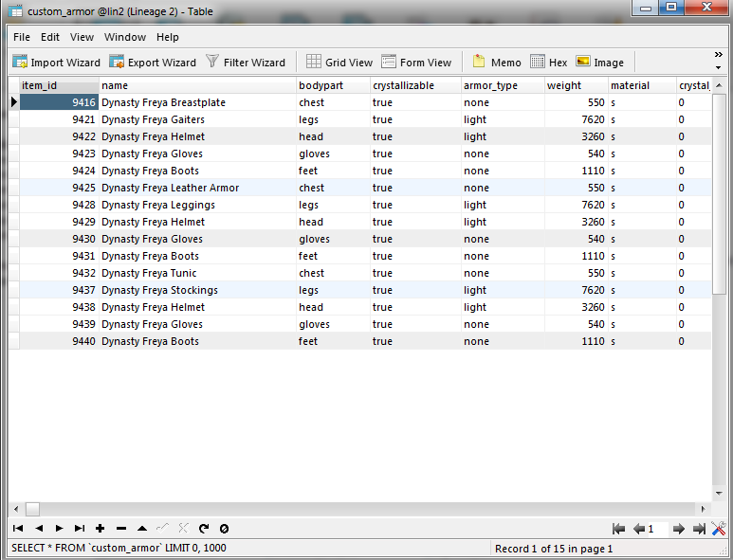Click the horizontal scrollbar right arrow
The width and height of the screenshot is (733, 560).
click(703, 509)
